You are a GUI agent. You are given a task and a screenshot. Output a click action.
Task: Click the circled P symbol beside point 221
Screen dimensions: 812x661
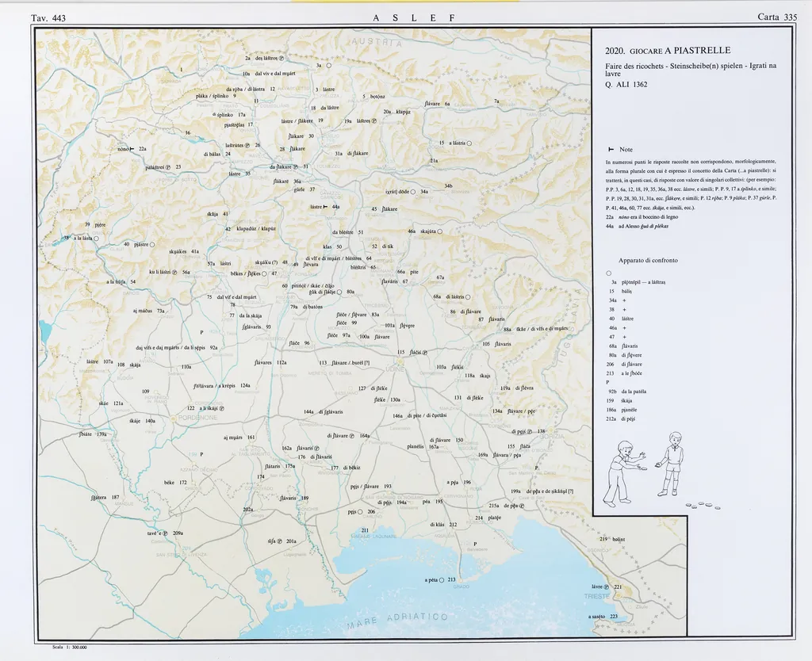(607, 587)
